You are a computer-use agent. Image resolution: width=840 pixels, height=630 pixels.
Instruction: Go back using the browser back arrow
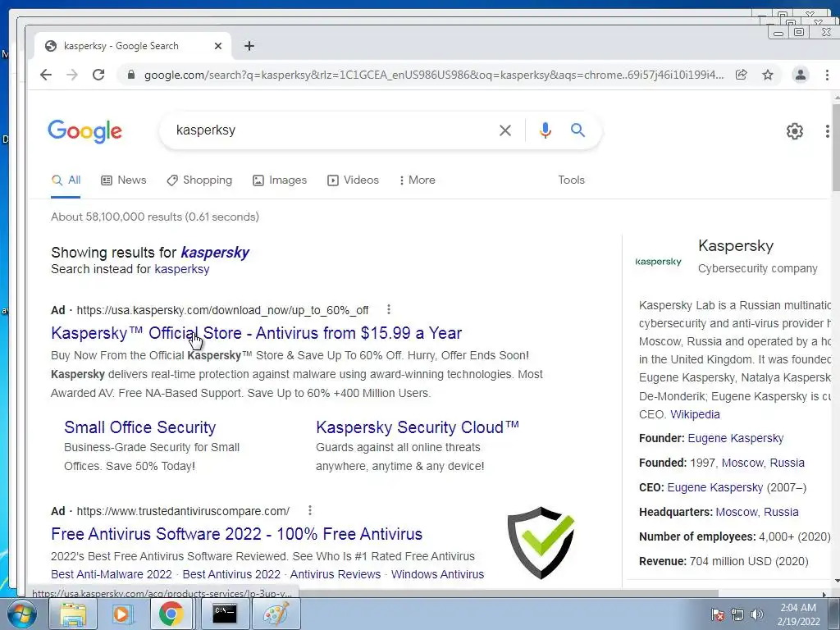click(46, 75)
